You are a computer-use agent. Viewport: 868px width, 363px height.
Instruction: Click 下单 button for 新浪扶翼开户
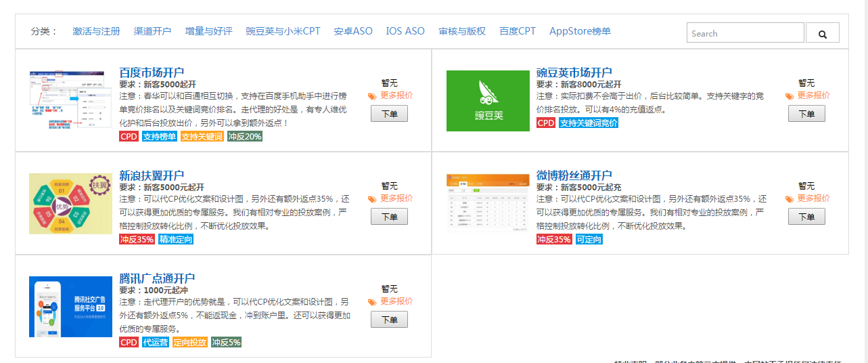point(389,217)
